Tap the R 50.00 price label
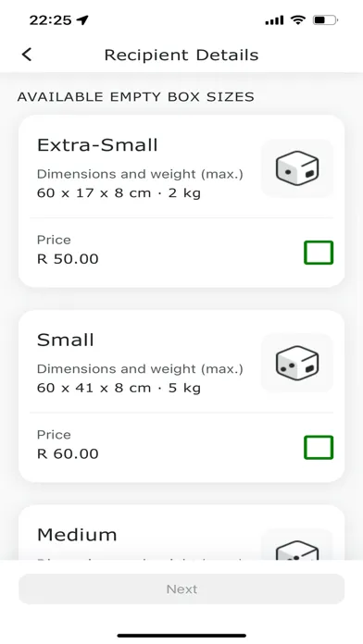The height and width of the screenshot is (644, 363). 68,259
